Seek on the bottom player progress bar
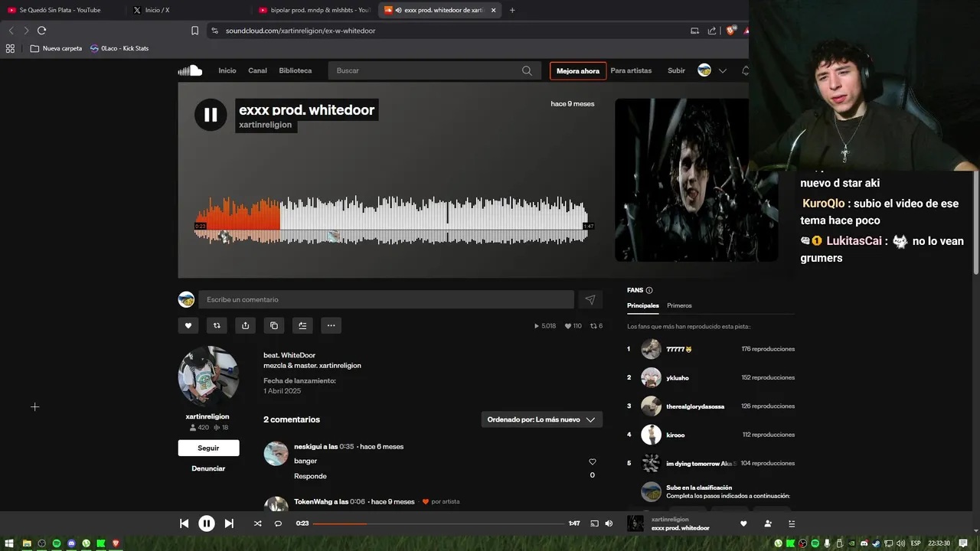 tap(439, 523)
